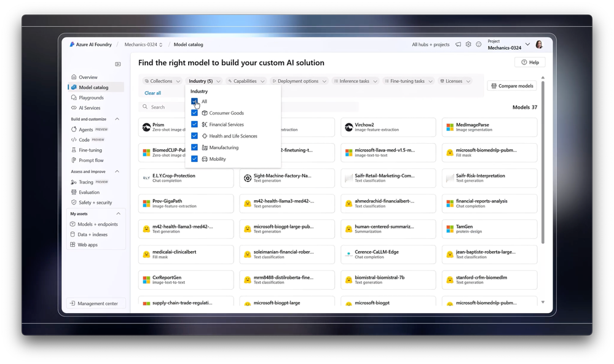Click the Playgrounds chat icon
This screenshot has height=364, width=614.
[x=74, y=98]
